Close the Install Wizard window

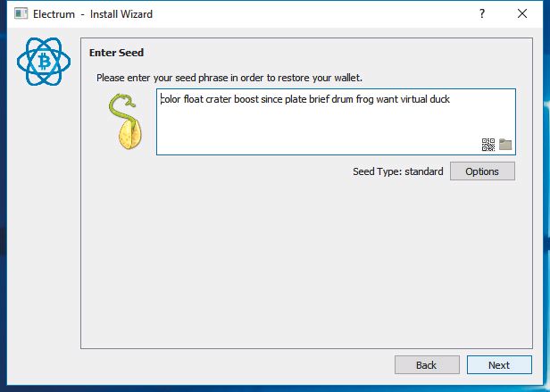click(x=522, y=13)
